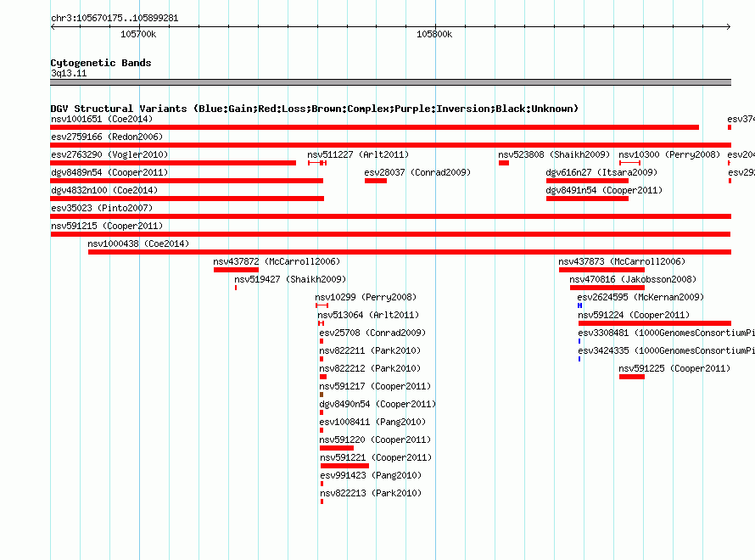Select esv35023 (Pinto2007) label

click(102, 208)
